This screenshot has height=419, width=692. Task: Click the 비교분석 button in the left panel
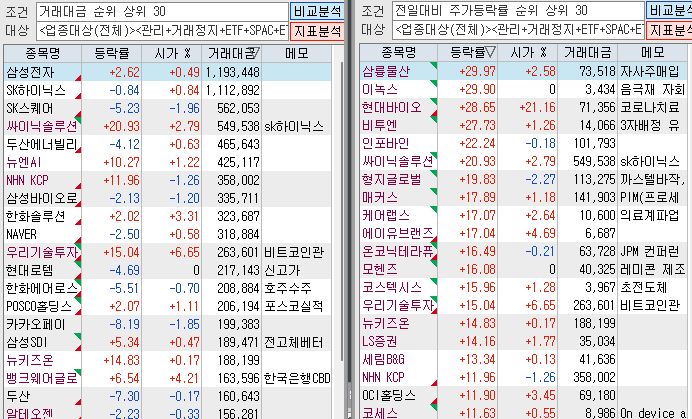317,11
